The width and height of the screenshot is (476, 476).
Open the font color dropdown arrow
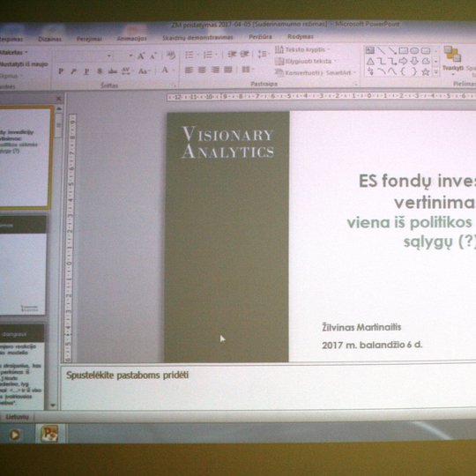click(x=174, y=71)
